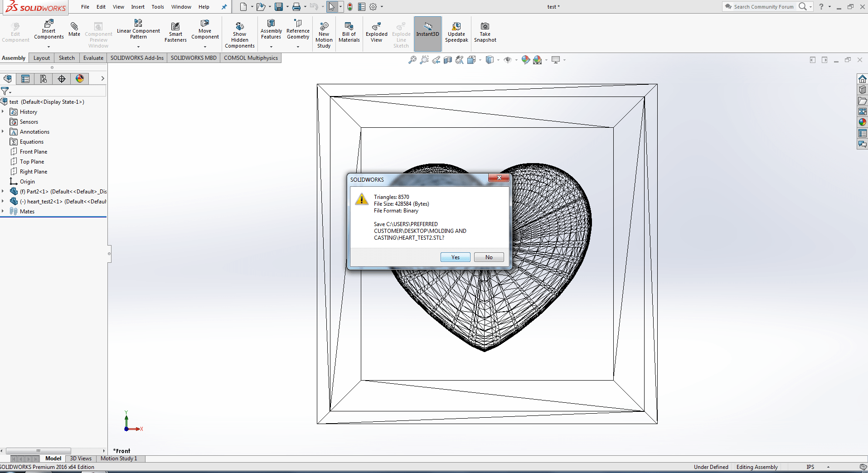Take Snapshot of the model
Image resolution: width=868 pixels, height=473 pixels.
[485, 32]
